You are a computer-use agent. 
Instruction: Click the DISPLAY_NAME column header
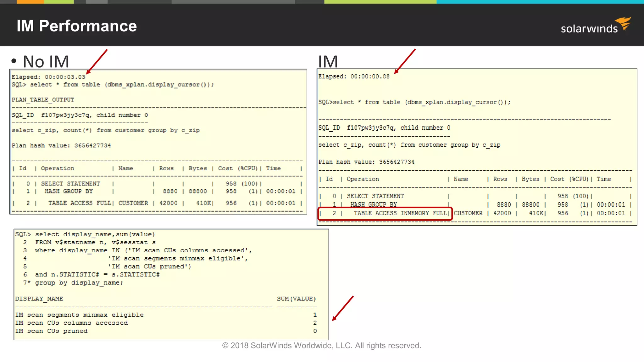coord(39,299)
